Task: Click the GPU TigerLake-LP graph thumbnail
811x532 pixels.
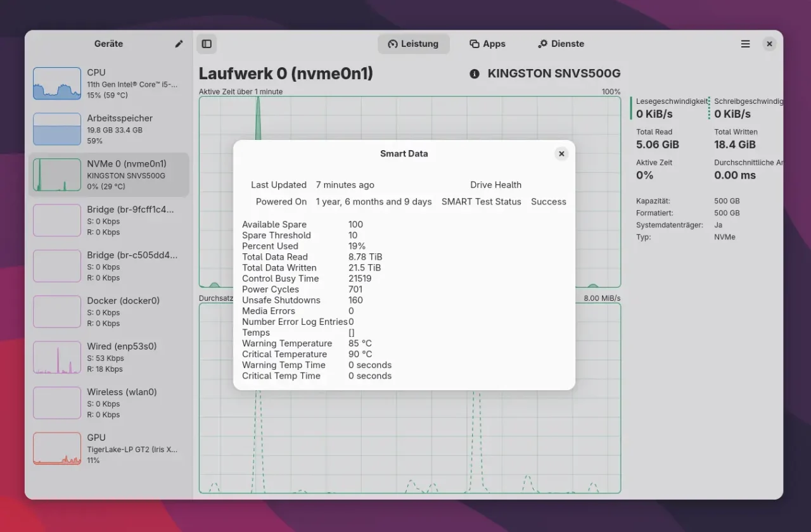Action: click(x=57, y=448)
